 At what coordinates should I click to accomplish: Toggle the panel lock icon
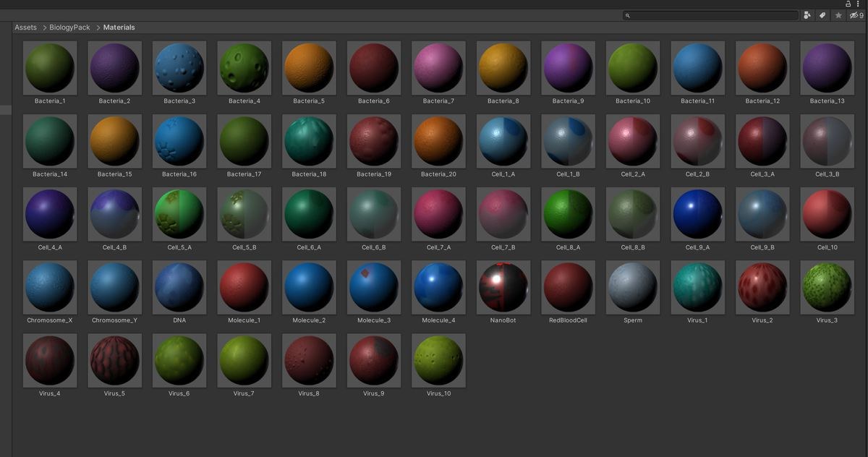point(848,4)
